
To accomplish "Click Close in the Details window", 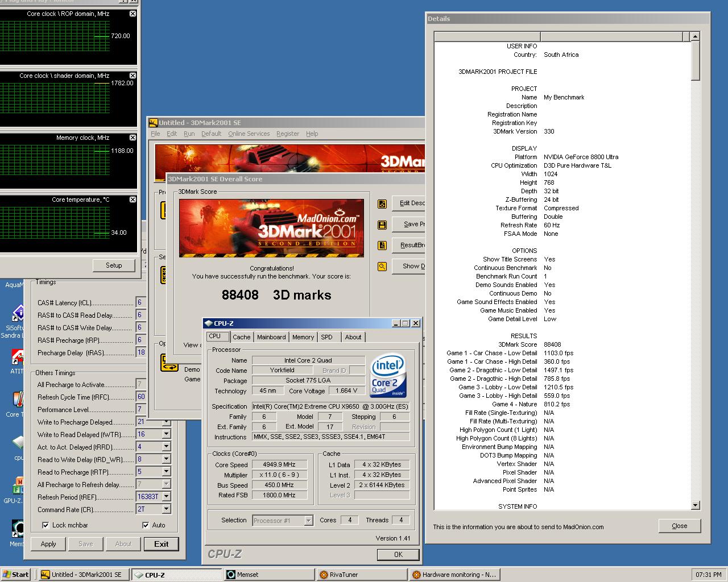I will (x=679, y=526).
